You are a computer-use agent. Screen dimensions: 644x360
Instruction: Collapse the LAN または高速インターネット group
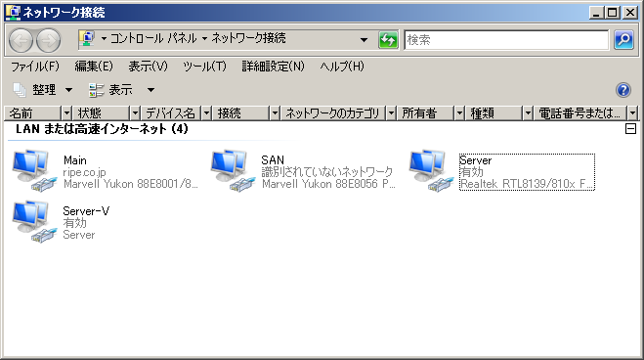(x=630, y=129)
